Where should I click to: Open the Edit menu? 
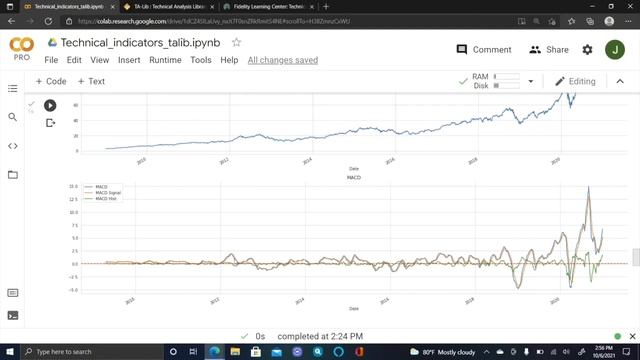coord(74,60)
